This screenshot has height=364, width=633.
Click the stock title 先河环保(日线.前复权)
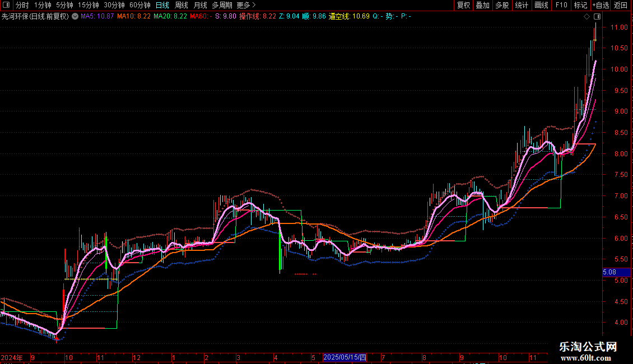(35, 17)
